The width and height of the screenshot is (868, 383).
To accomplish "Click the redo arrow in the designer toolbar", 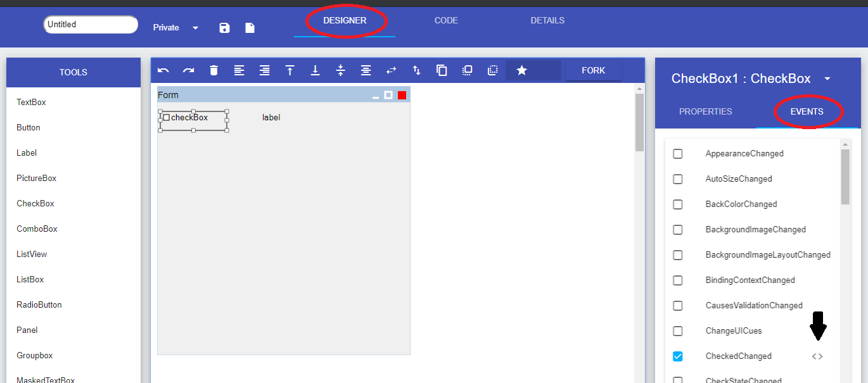I will point(188,70).
